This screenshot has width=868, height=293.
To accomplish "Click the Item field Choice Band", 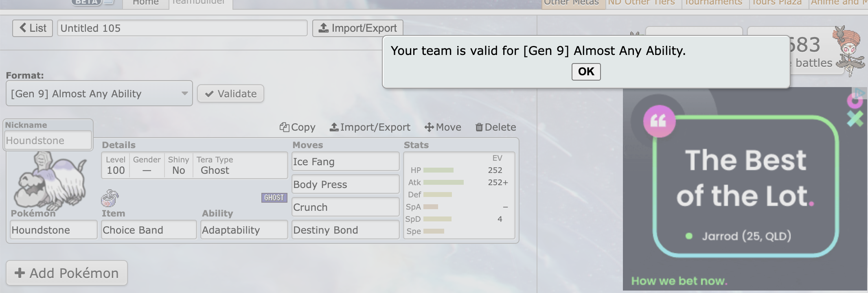I will pos(149,230).
